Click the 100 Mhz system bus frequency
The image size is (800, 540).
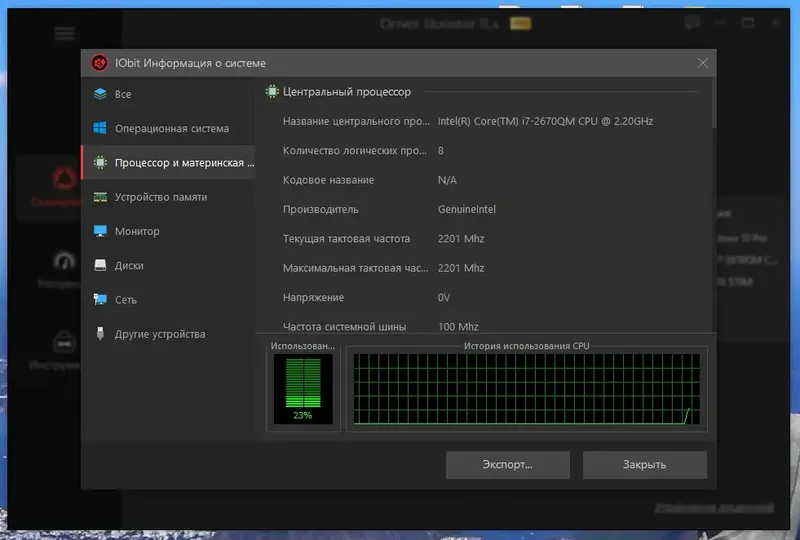pyautogui.click(x=458, y=327)
